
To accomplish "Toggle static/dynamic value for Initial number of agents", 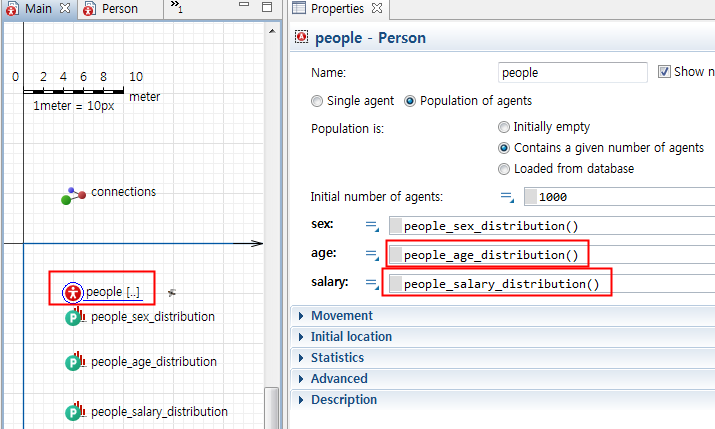I will tap(507, 197).
